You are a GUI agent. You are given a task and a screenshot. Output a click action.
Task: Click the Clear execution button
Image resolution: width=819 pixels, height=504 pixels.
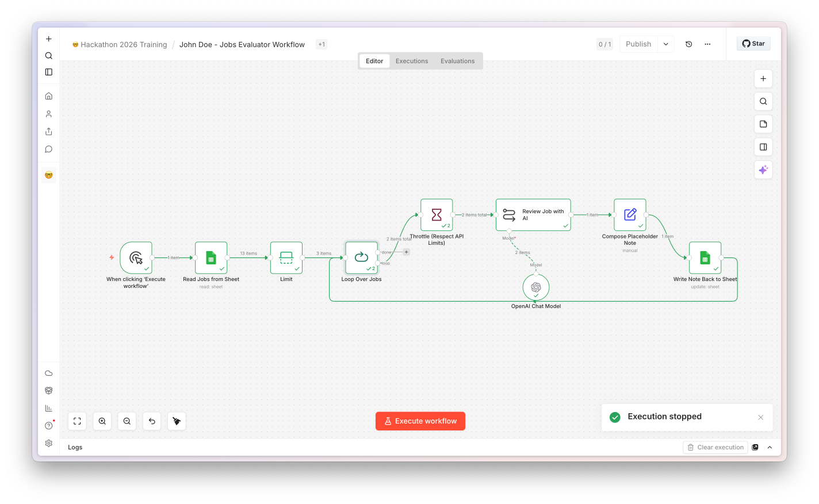tap(715, 447)
